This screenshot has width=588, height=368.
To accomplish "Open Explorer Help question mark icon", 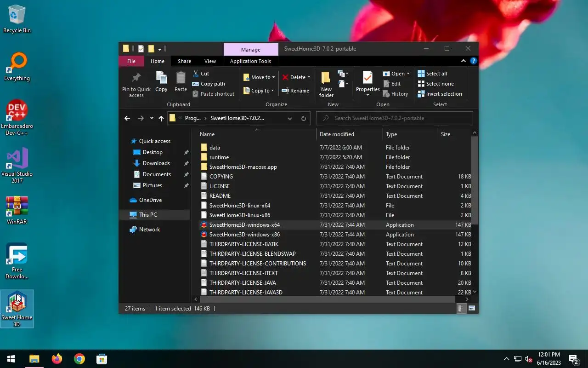I will coord(474,61).
